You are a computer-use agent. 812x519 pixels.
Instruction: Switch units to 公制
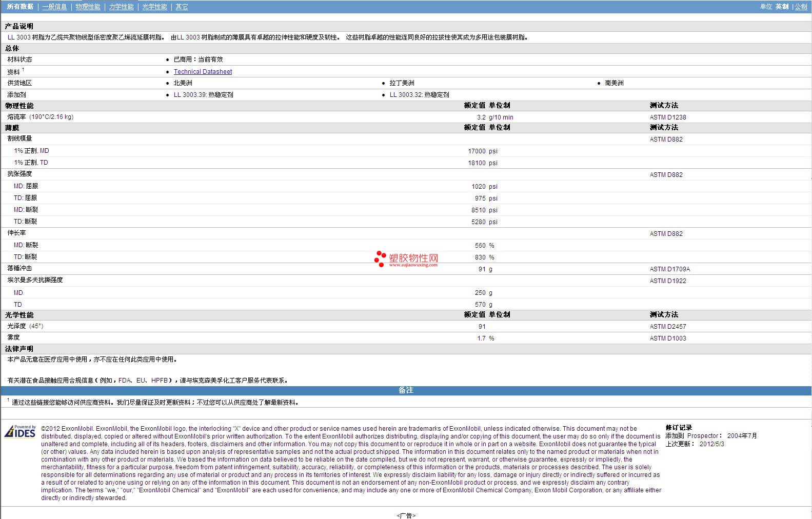(x=801, y=7)
